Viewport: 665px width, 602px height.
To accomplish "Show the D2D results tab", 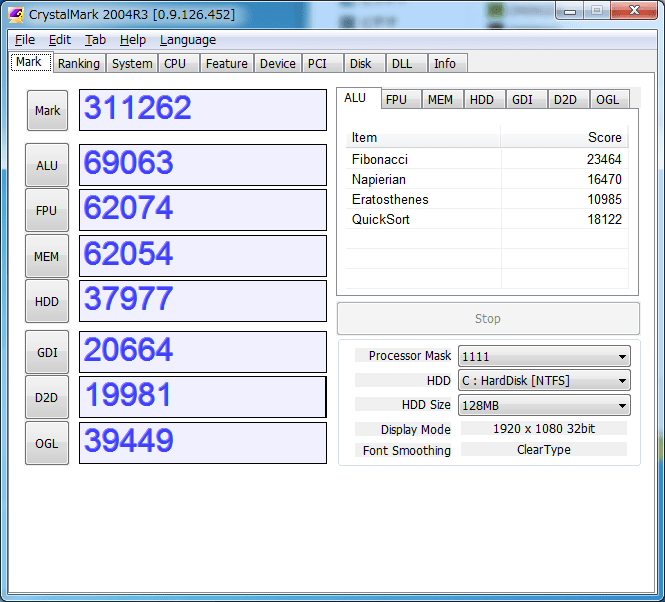I will click(x=568, y=99).
